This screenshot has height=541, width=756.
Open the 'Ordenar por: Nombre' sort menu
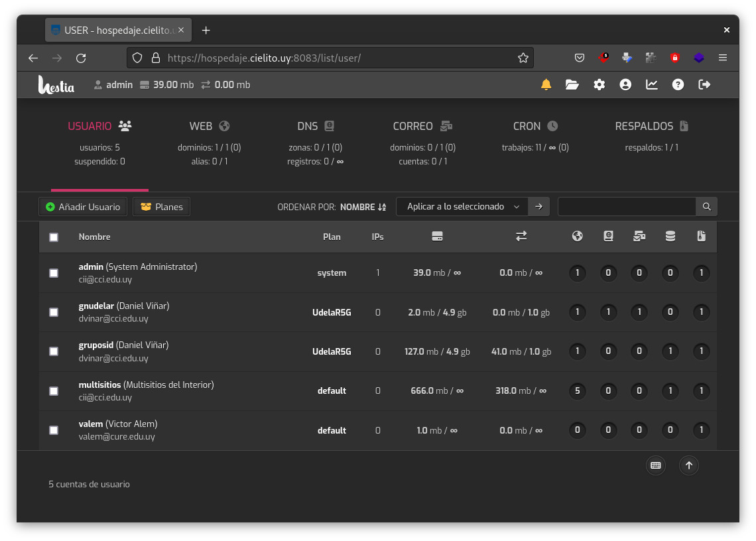(x=363, y=207)
